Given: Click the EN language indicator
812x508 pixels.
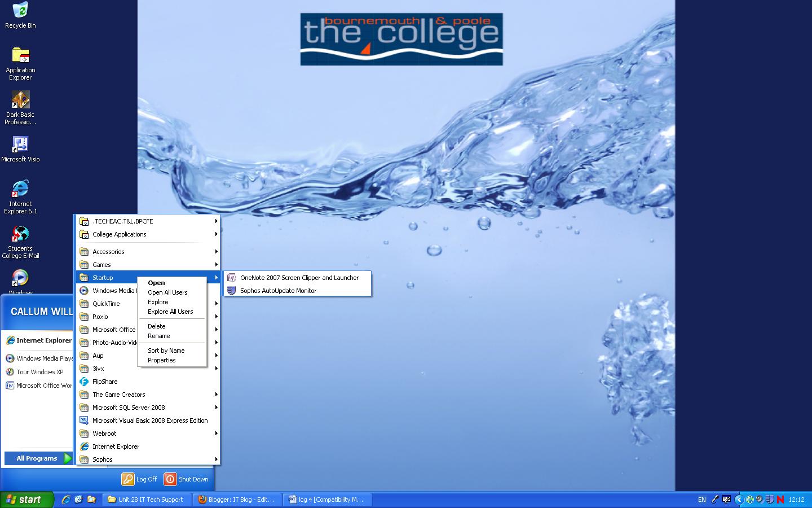Looking at the screenshot, I should point(702,500).
